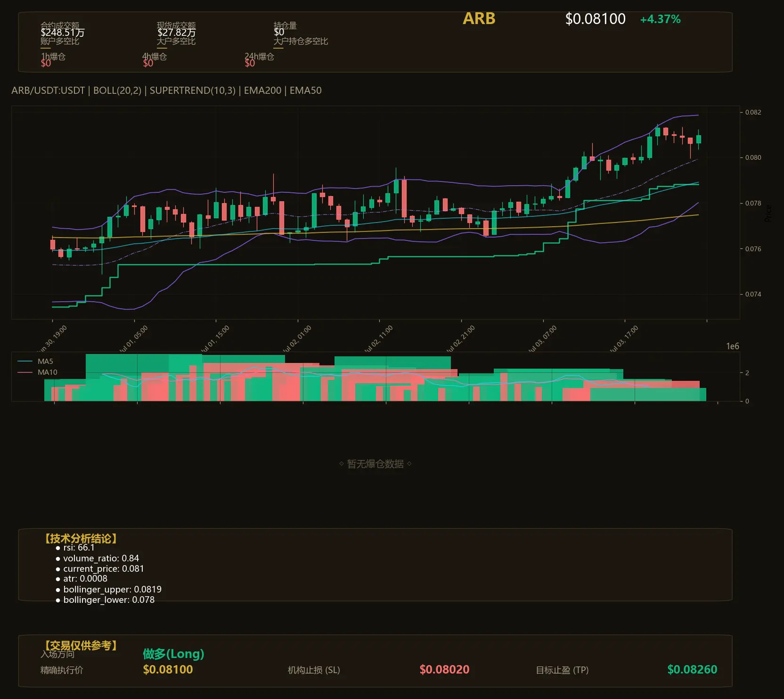Select the 0.076 price axis label
Viewport: 784px width, 699px height.
753,249
